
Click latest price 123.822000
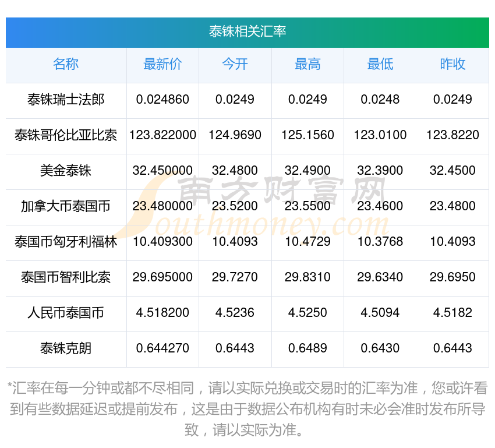[x=162, y=135]
